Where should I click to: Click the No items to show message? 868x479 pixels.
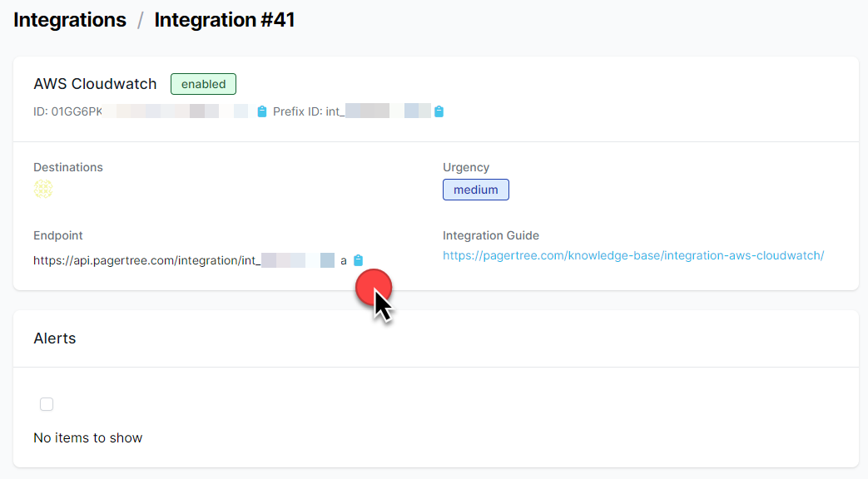tap(87, 437)
